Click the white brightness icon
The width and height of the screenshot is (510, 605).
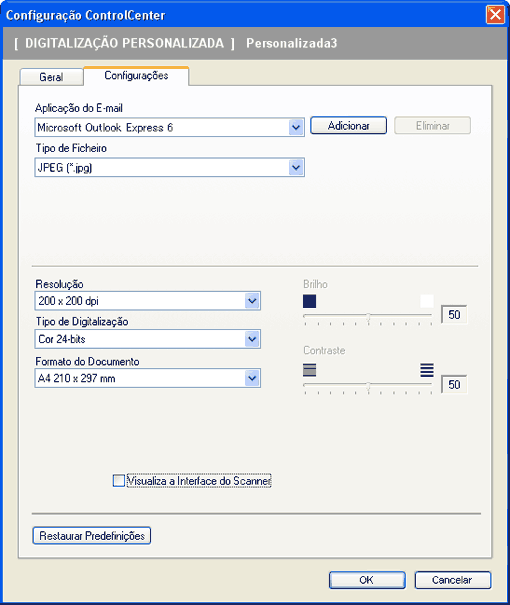pyautogui.click(x=427, y=301)
